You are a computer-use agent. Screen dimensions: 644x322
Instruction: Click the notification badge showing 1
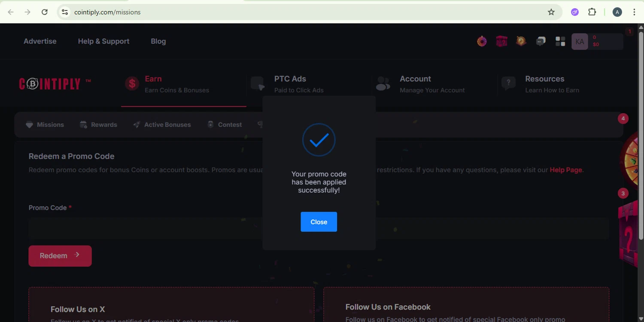[x=629, y=31]
